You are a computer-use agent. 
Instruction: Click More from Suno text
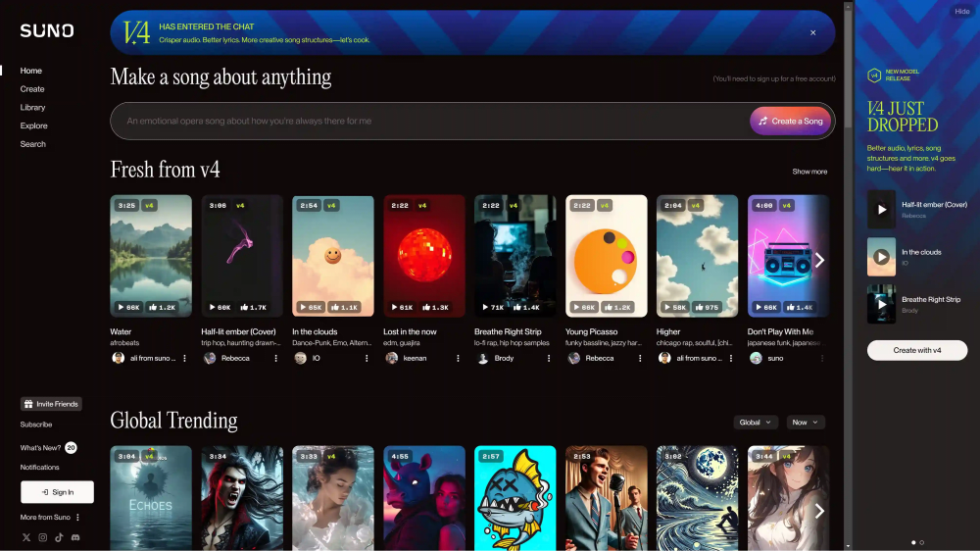(x=45, y=518)
